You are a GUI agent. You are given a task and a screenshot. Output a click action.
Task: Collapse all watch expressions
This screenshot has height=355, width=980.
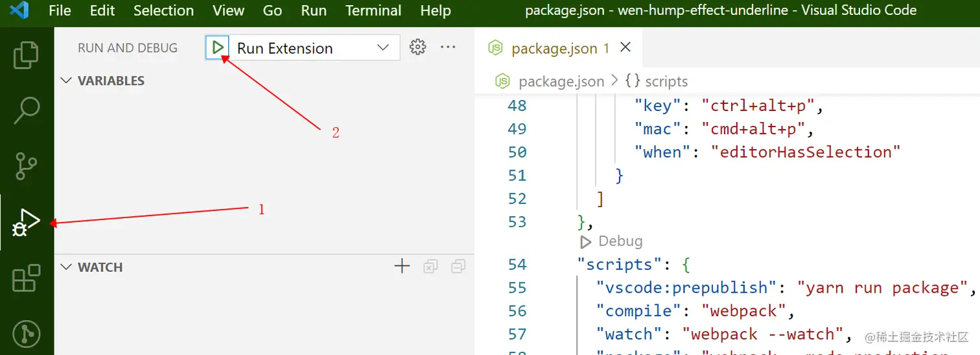click(x=459, y=266)
